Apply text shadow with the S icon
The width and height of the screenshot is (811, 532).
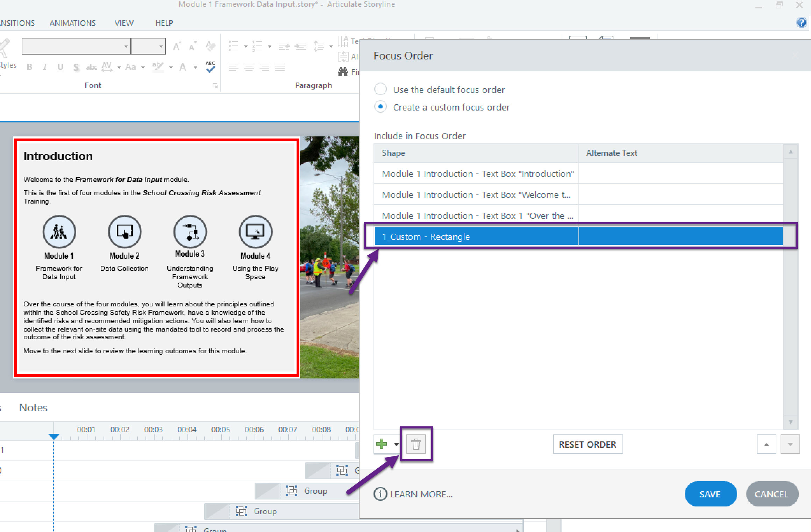[x=76, y=67]
